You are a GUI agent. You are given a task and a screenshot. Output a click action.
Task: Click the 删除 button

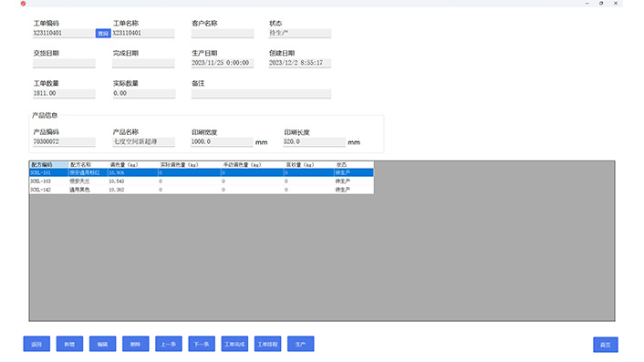(x=136, y=344)
